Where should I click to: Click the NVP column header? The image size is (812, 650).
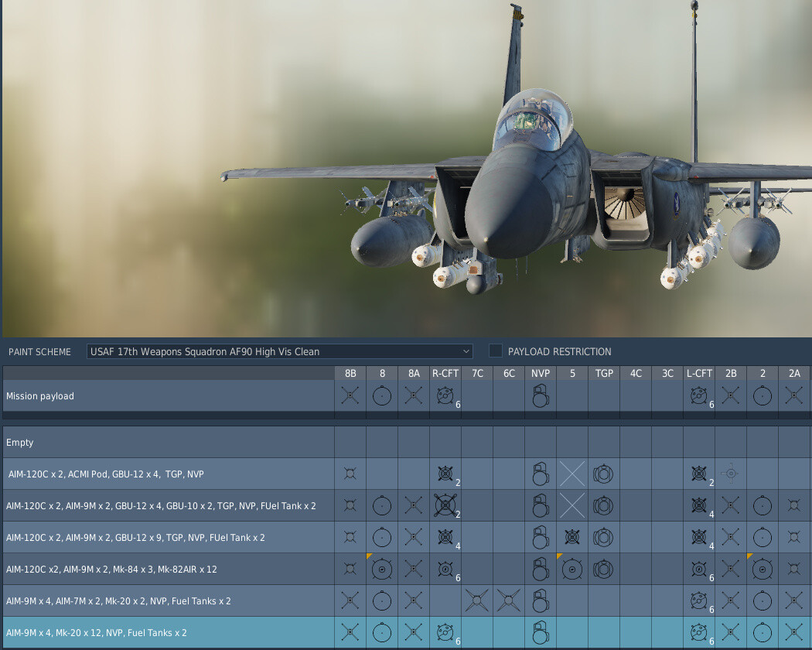540,373
